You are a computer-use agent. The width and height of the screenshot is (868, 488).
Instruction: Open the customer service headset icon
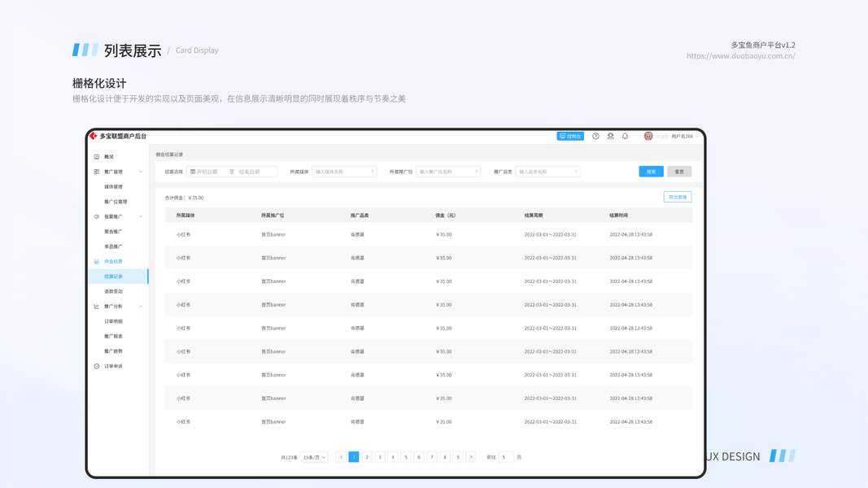coord(611,136)
